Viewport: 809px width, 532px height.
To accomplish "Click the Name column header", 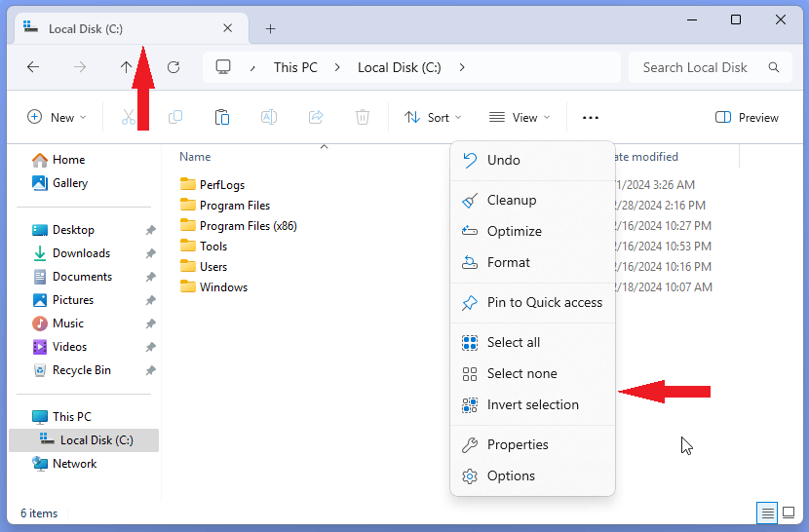I will click(195, 157).
